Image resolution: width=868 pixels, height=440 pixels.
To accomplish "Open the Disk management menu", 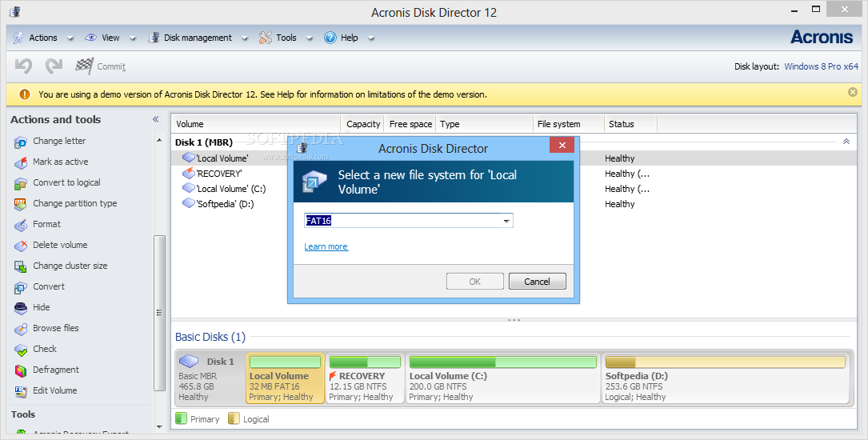I will pos(198,38).
